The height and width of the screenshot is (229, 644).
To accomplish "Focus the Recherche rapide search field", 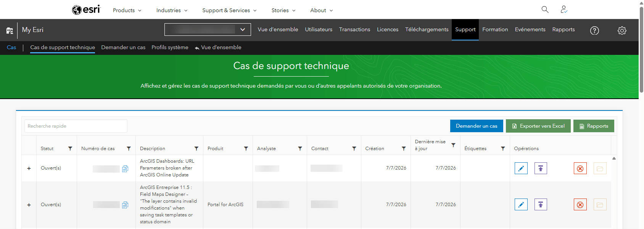I will (76, 126).
